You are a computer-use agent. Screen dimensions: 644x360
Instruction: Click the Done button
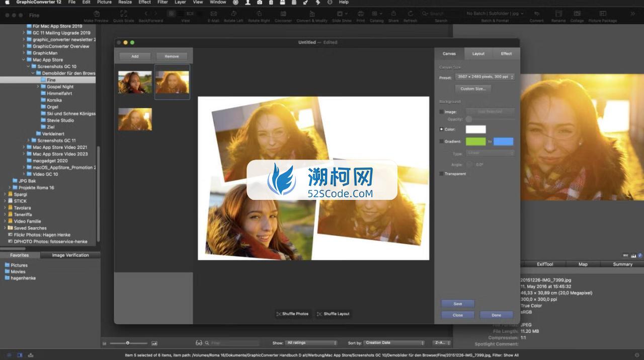[x=497, y=315]
